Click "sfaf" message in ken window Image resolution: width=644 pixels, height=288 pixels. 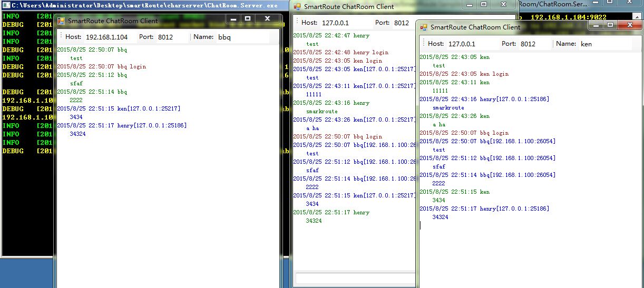click(x=438, y=167)
